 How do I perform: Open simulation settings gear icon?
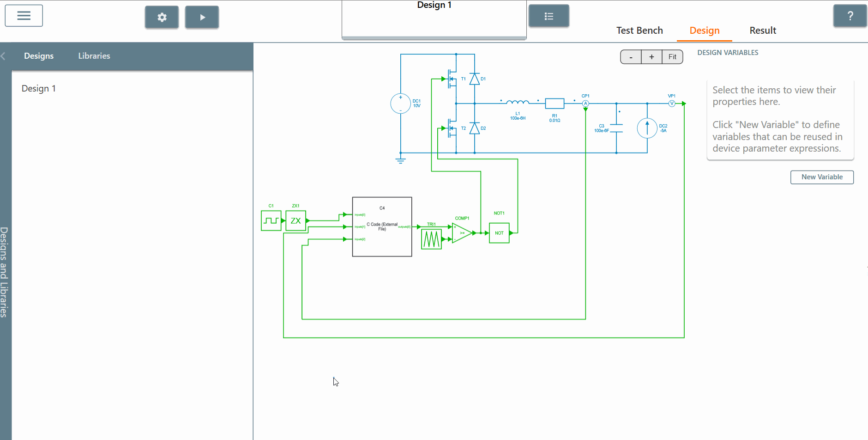[162, 18]
